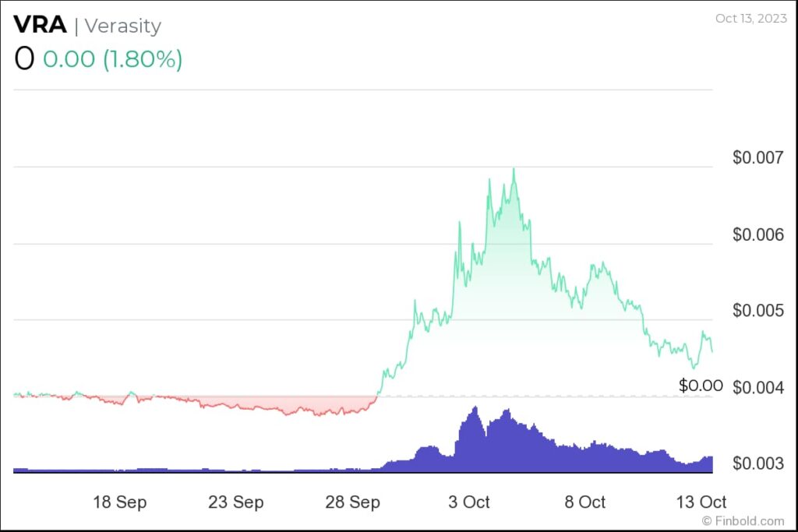Open the Finbold.com copyright link
Viewport: 798px width, 532px height.
(743, 521)
